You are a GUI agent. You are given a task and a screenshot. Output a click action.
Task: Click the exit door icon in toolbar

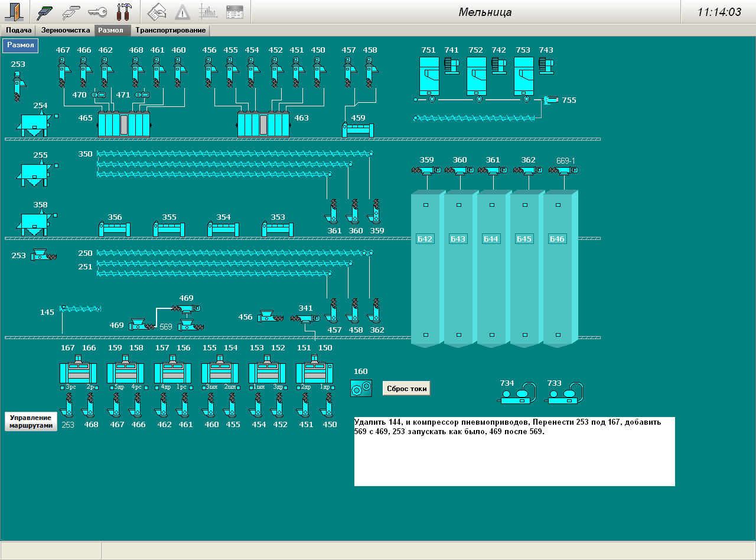coord(13,11)
